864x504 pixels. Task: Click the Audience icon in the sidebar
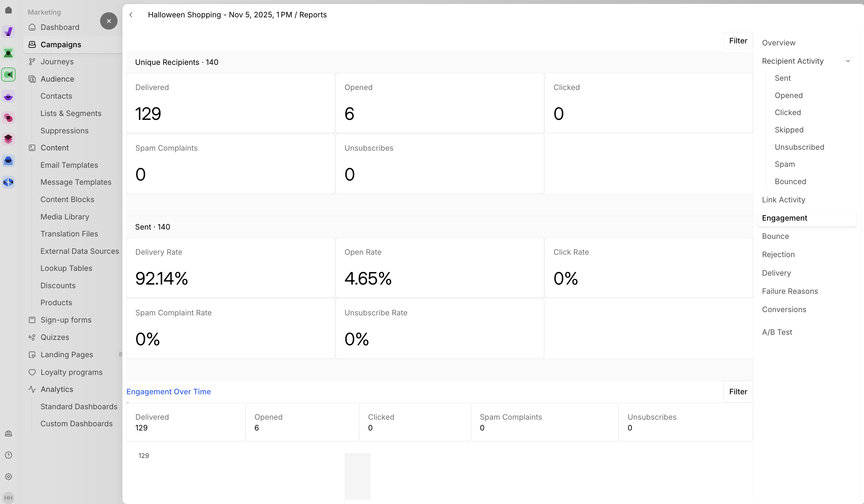(32, 79)
